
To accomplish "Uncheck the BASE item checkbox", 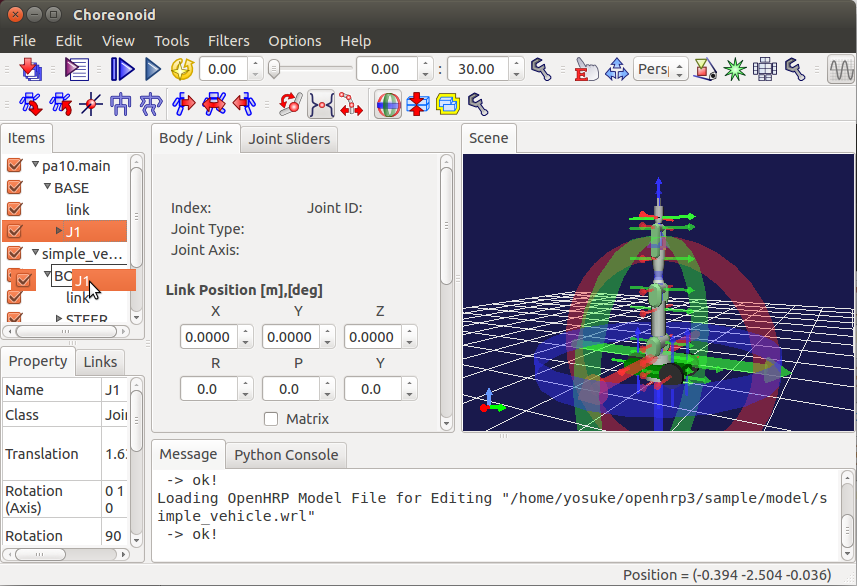I will [x=15, y=187].
